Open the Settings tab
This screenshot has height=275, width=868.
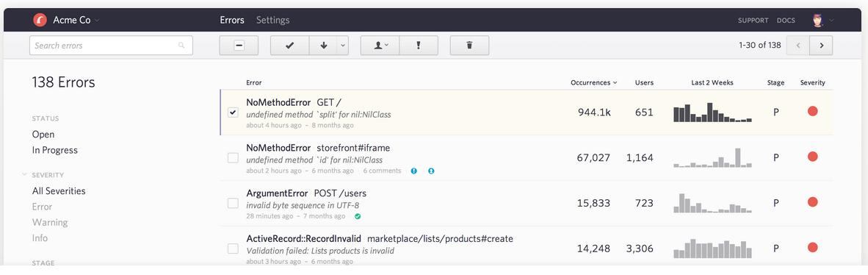[273, 20]
